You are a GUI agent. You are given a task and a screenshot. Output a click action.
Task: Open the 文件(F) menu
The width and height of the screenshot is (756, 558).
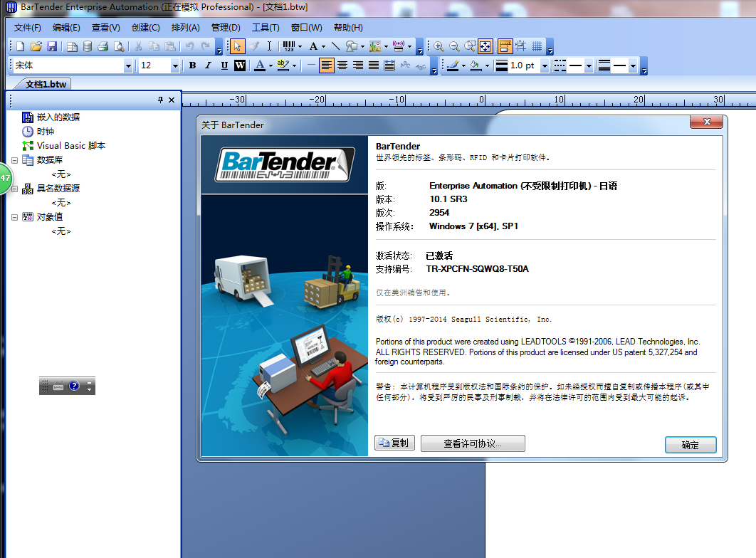tap(28, 28)
